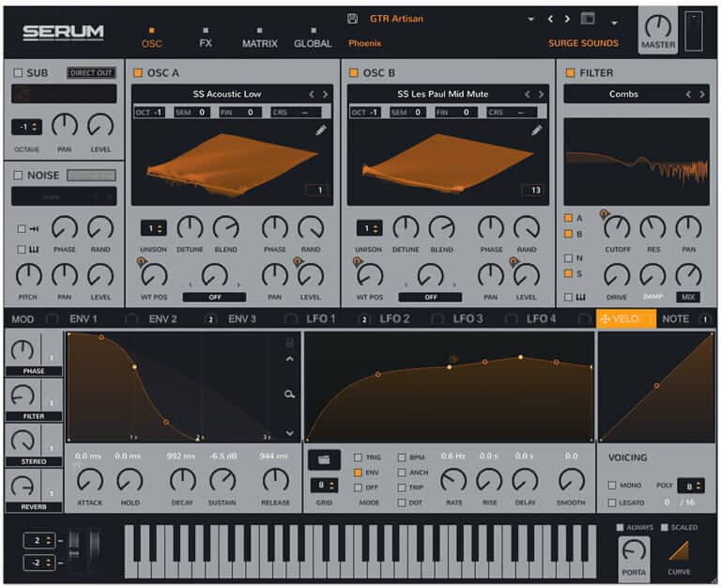Switch to the FX tab
The height and width of the screenshot is (588, 721).
[206, 43]
